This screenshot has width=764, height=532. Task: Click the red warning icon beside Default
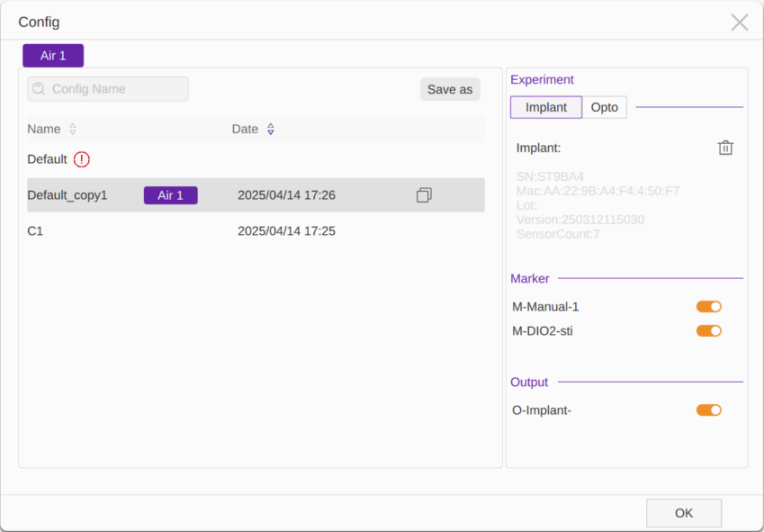pyautogui.click(x=81, y=159)
